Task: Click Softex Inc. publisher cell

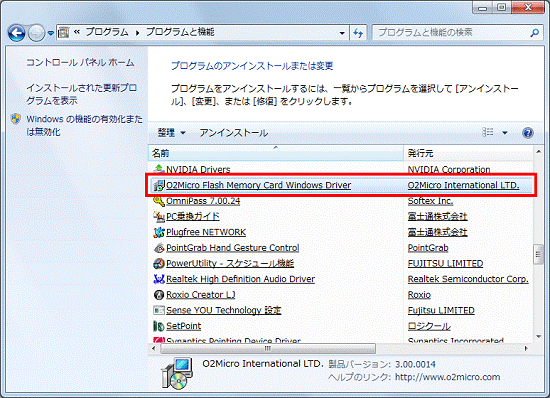Action: click(x=430, y=201)
